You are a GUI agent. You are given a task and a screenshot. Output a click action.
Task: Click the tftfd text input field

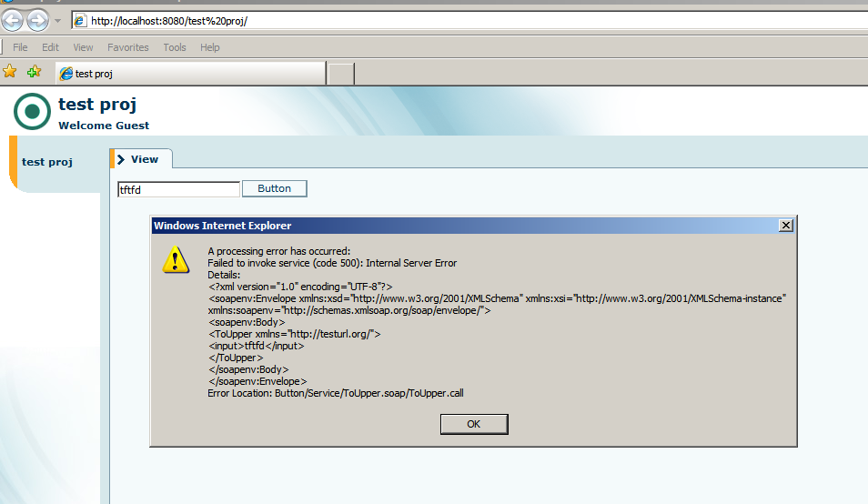coord(178,189)
